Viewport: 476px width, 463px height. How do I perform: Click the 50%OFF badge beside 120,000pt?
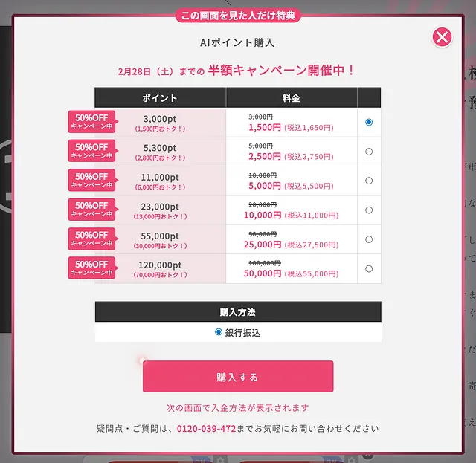[x=91, y=268]
